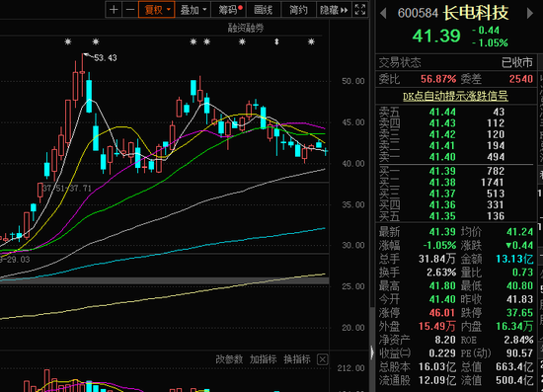
Task: Select 卖一 price 41.40
Action: pos(442,157)
